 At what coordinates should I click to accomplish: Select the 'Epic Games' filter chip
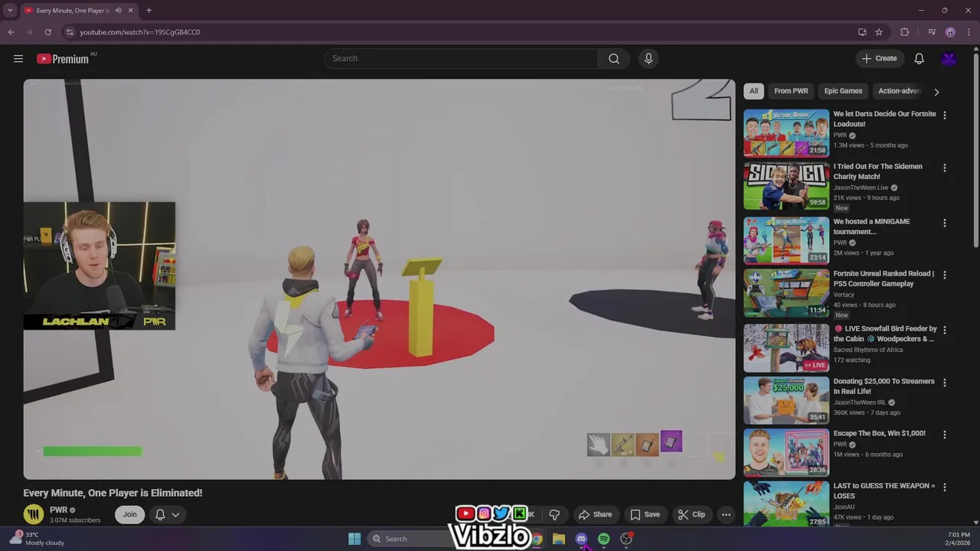click(x=843, y=91)
